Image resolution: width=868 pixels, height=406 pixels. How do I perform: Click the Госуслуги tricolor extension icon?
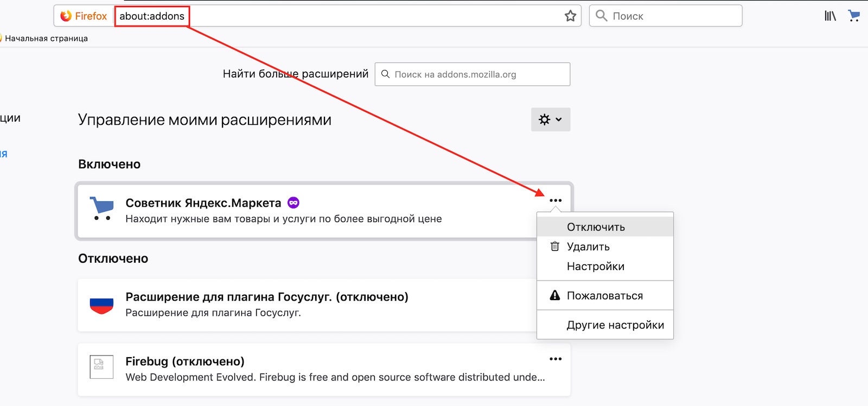point(101,306)
